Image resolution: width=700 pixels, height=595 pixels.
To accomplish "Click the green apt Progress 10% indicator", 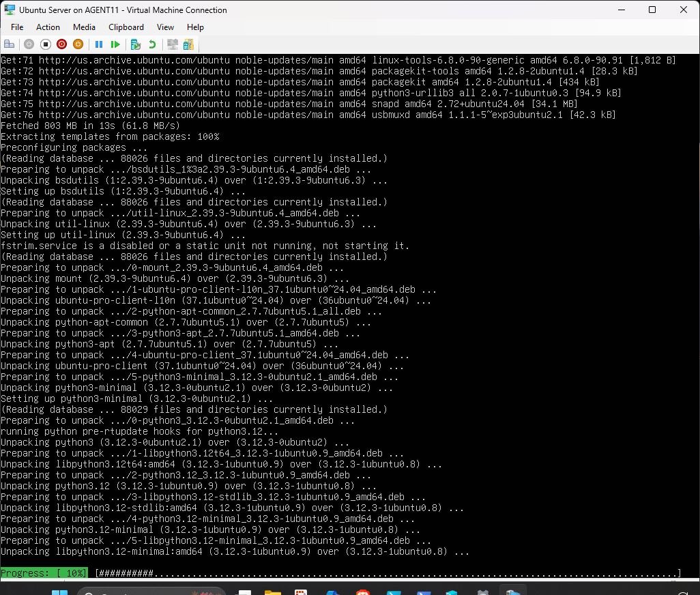I will [45, 573].
